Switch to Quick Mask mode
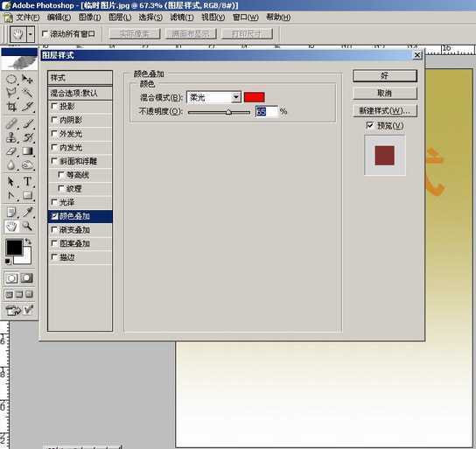 click(27, 278)
